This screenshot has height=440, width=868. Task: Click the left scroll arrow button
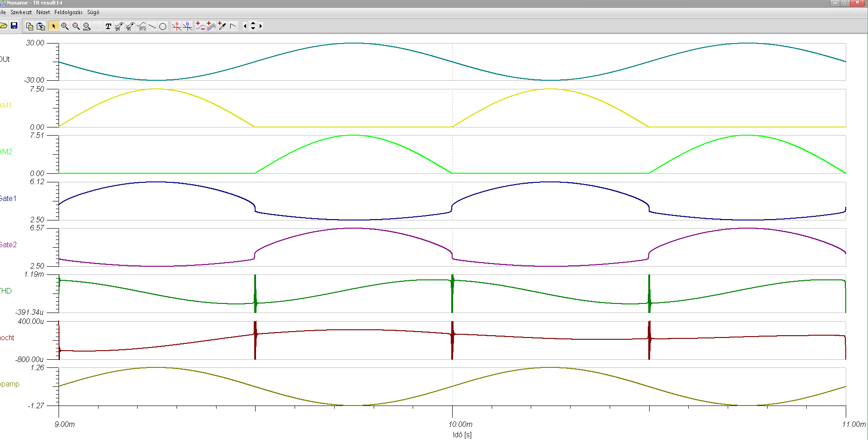245,26
